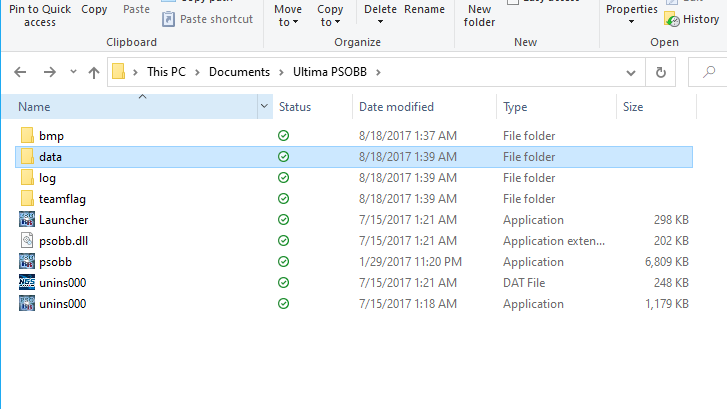
Task: Select the Launcher file name
Action: pos(64,220)
